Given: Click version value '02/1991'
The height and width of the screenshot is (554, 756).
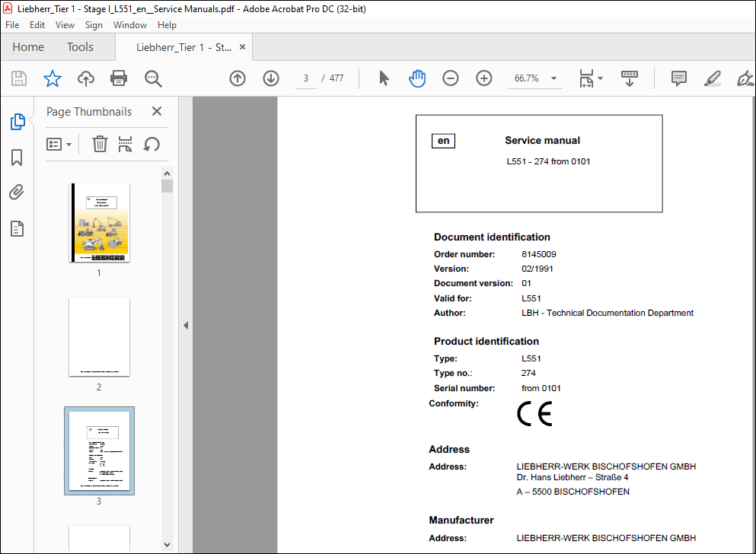Looking at the screenshot, I should (x=537, y=269).
